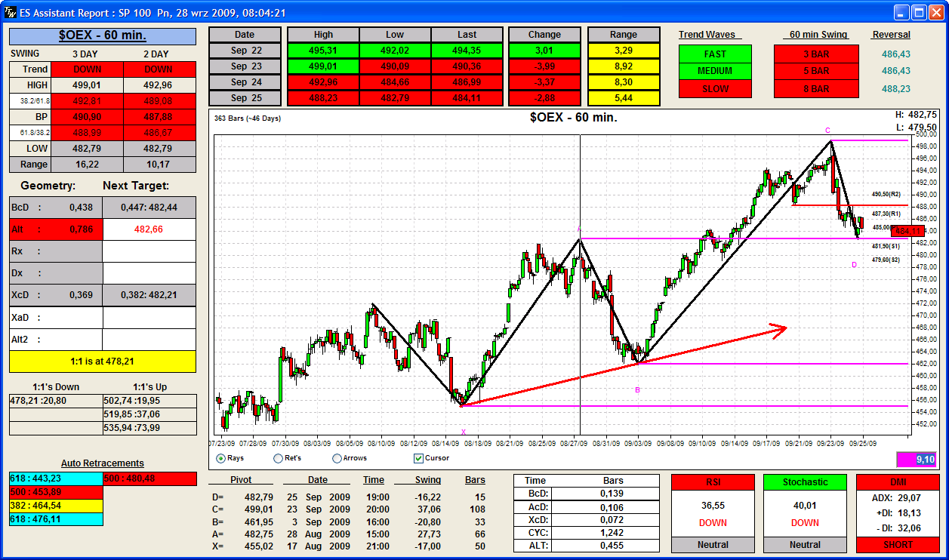Click the RSI indicator header
949x560 pixels.
pos(713,482)
